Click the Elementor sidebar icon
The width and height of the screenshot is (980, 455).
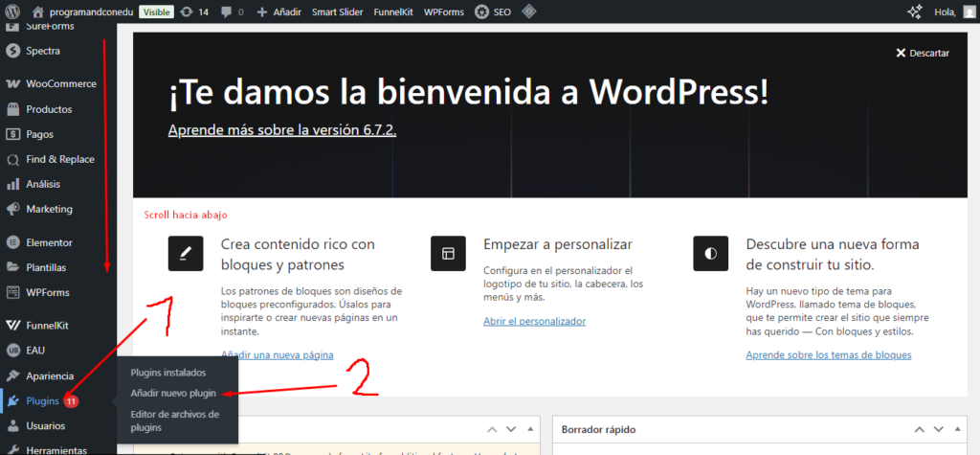point(12,242)
